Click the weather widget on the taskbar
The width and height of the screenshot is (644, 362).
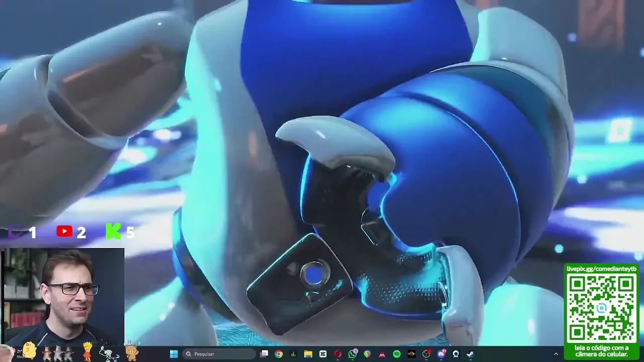pos(20,353)
